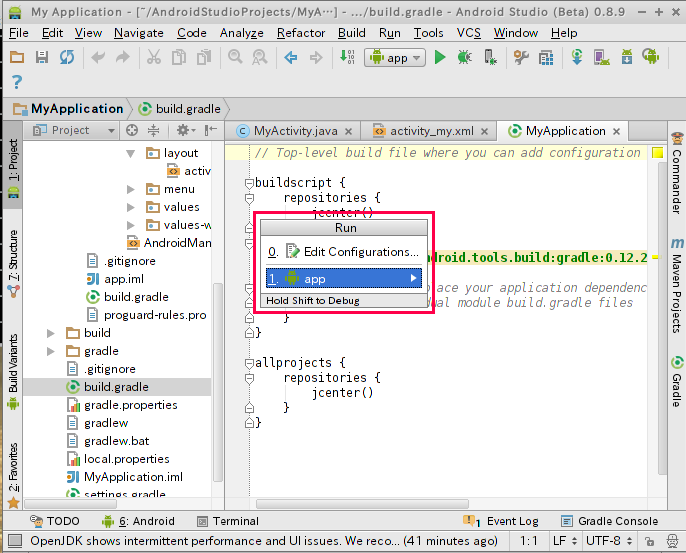This screenshot has height=553, width=686.
Task: Run app with the green play icon
Action: pyautogui.click(x=440, y=57)
